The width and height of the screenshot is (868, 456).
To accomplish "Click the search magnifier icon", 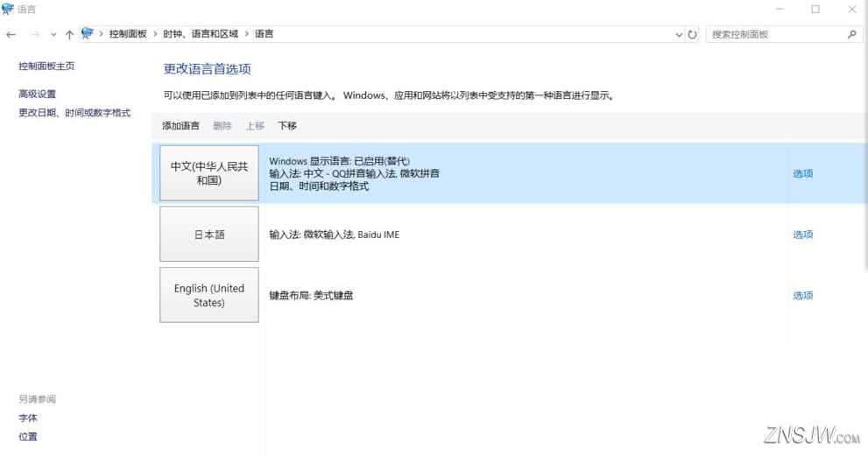I will pyautogui.click(x=851, y=34).
